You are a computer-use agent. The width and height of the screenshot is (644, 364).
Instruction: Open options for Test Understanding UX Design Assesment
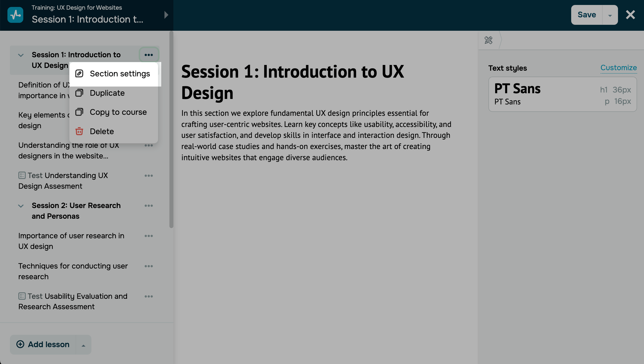click(x=149, y=176)
